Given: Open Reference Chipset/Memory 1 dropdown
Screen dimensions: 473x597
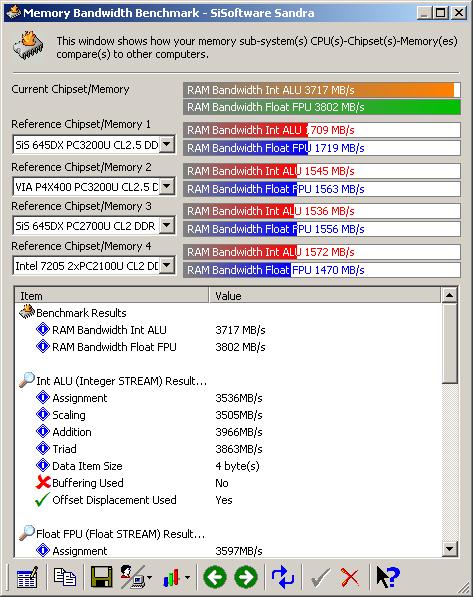Looking at the screenshot, I should pos(167,145).
